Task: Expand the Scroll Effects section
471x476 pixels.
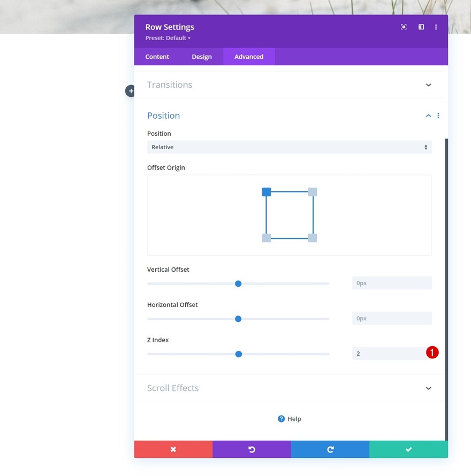Action: coord(289,388)
